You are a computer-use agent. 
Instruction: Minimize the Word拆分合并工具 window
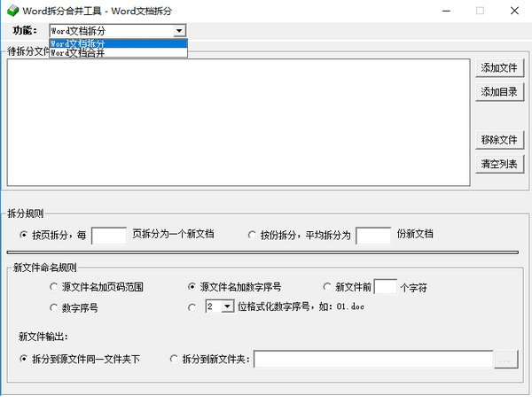[x=446, y=11]
